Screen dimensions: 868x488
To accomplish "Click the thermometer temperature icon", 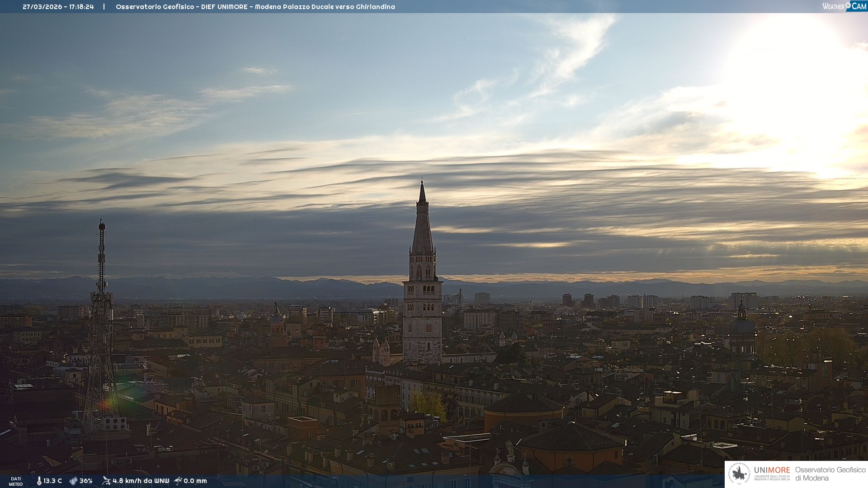I will tap(39, 481).
